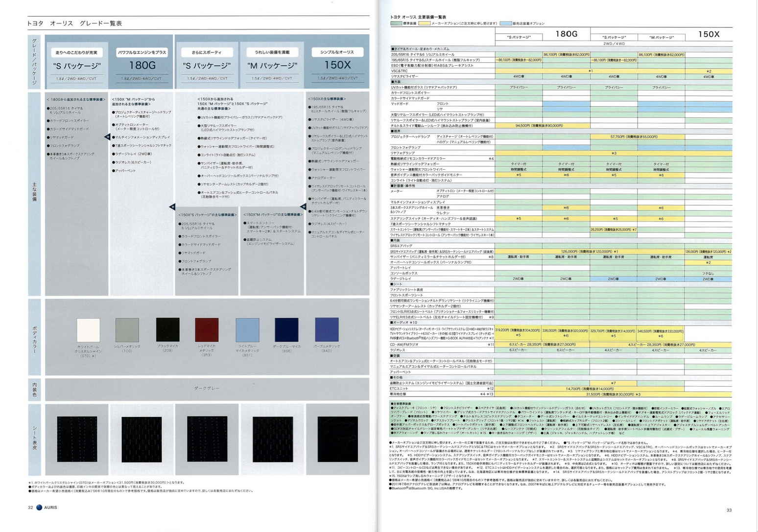Select the 150X grade header on left page
This screenshot has width=758, height=532.
(x=337, y=65)
